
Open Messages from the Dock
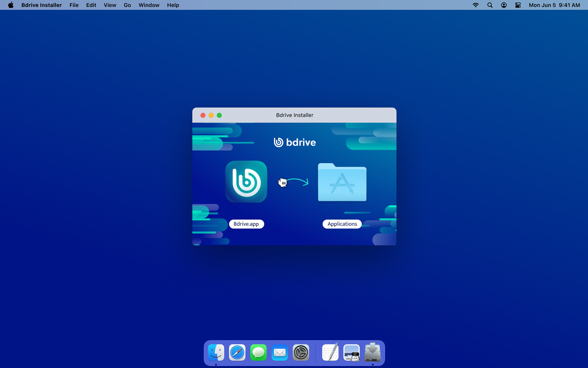click(x=258, y=352)
